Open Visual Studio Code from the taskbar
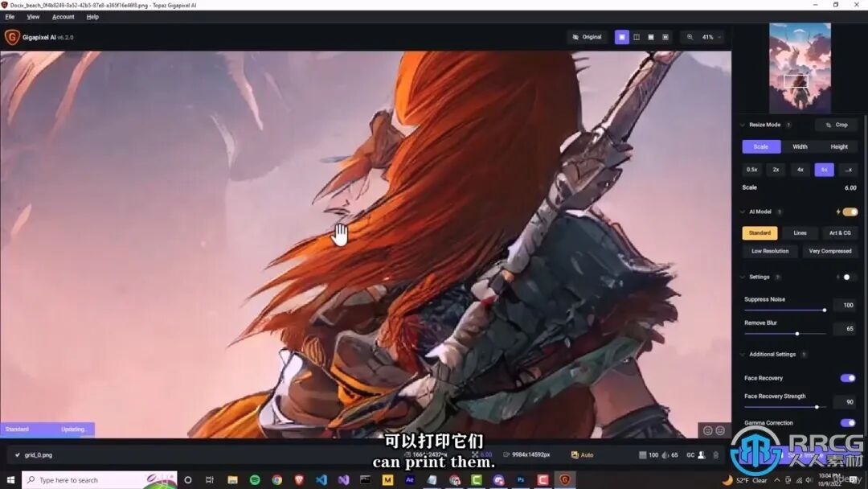 [x=321, y=479]
